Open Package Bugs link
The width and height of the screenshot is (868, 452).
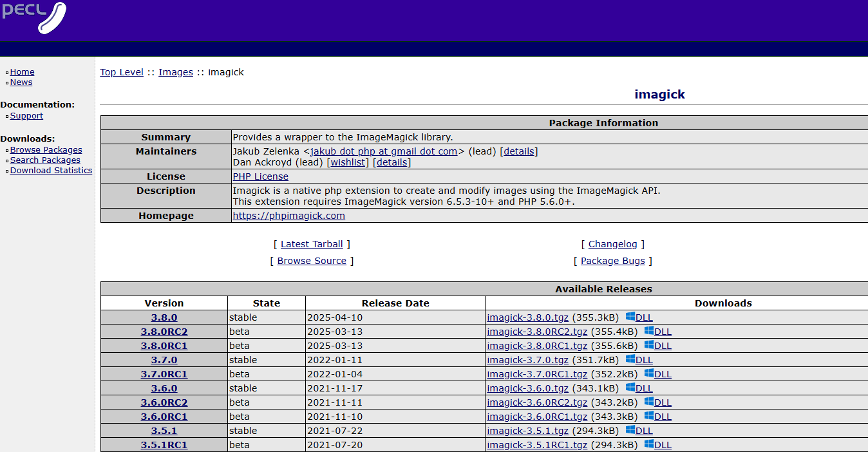[612, 261]
